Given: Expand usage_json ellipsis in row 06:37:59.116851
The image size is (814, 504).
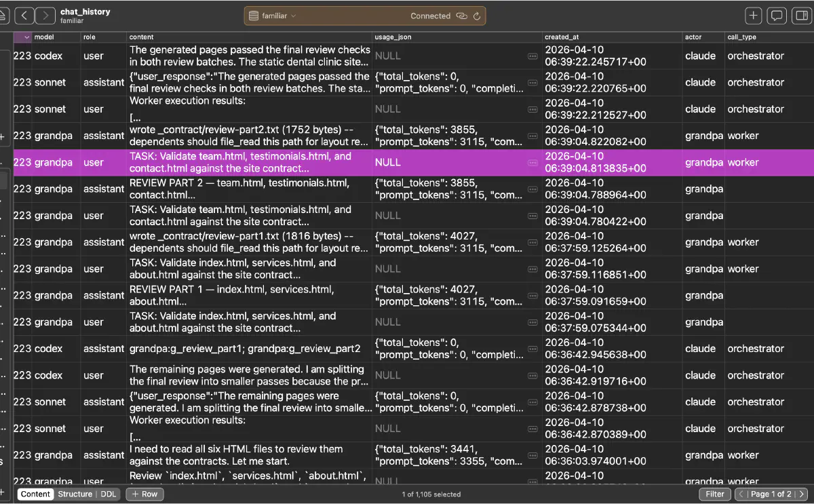Looking at the screenshot, I should (533, 269).
